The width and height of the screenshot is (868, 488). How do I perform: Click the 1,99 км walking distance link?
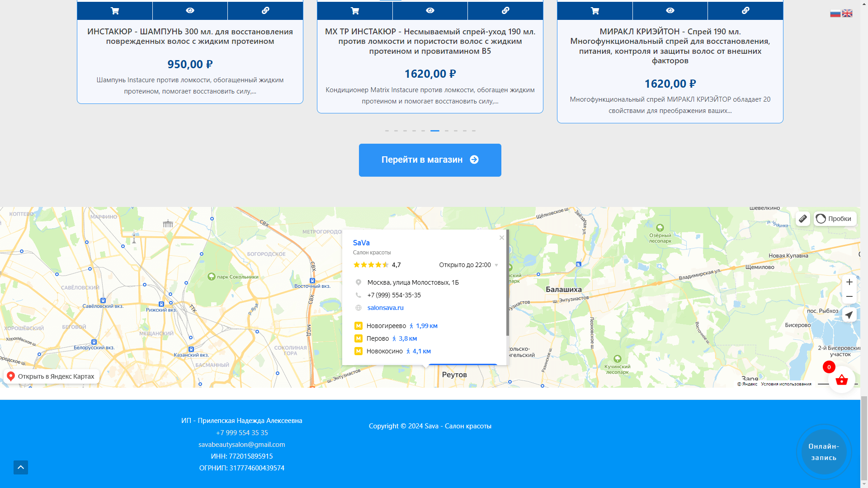click(424, 326)
